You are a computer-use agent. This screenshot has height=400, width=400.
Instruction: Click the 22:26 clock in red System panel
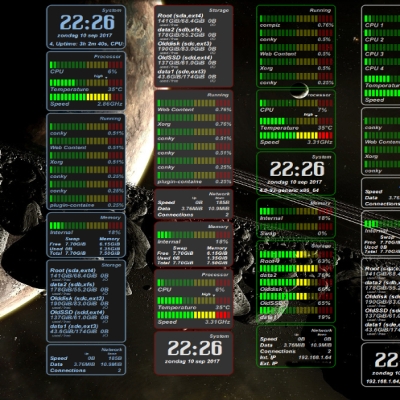(x=195, y=348)
